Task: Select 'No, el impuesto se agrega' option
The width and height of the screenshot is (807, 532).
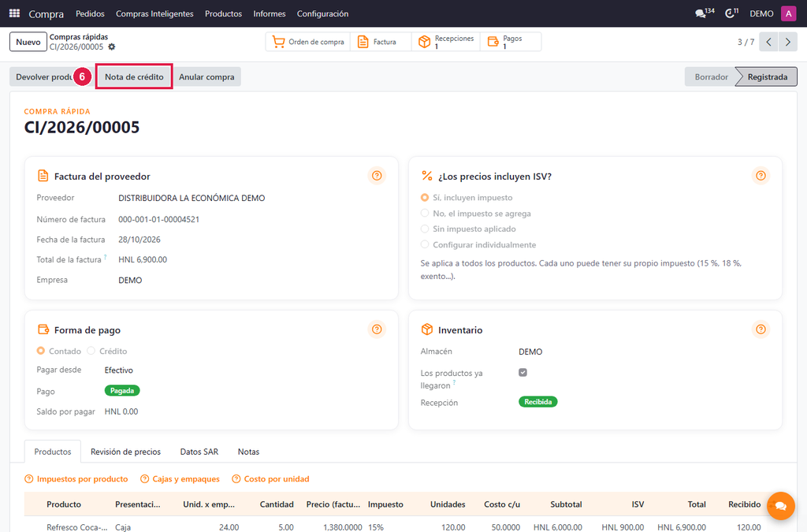Action: [425, 213]
